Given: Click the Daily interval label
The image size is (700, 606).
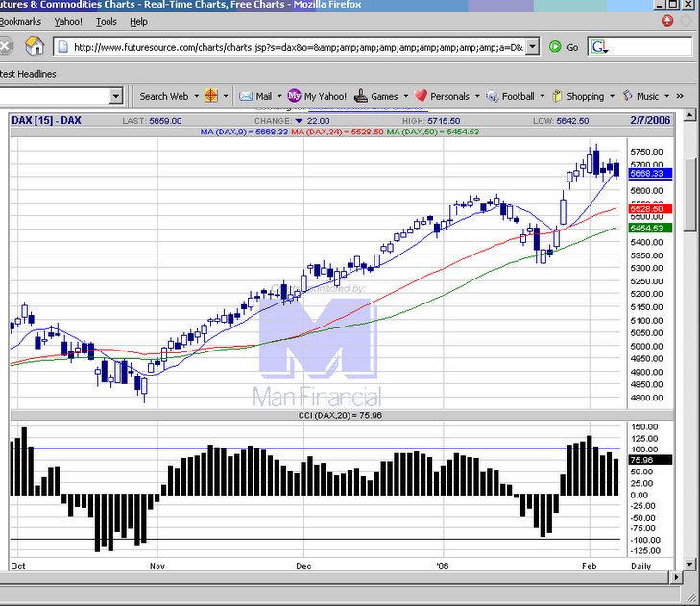Looking at the screenshot, I should pos(641,566).
